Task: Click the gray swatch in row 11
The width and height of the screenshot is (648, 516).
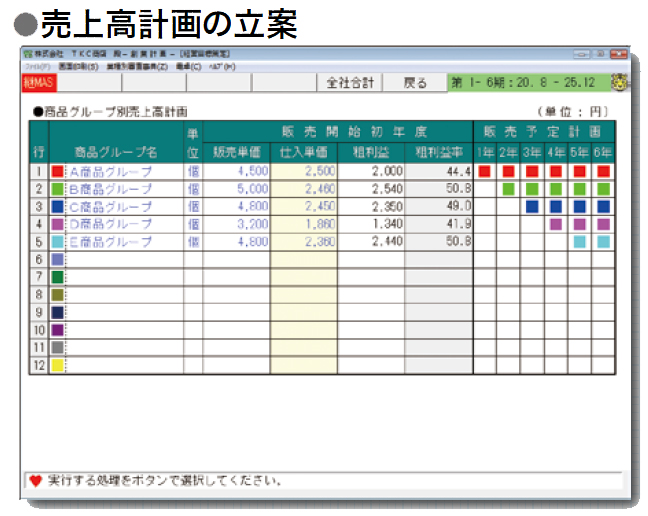Action: 57,347
